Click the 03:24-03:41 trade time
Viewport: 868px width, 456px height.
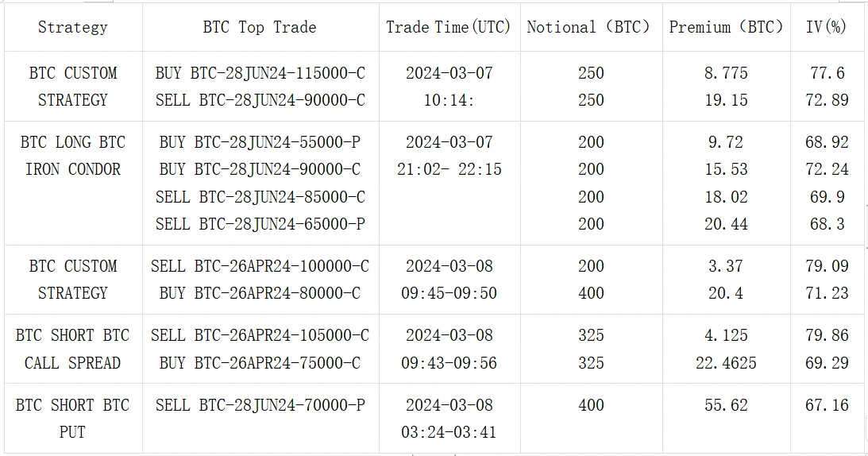(449, 432)
